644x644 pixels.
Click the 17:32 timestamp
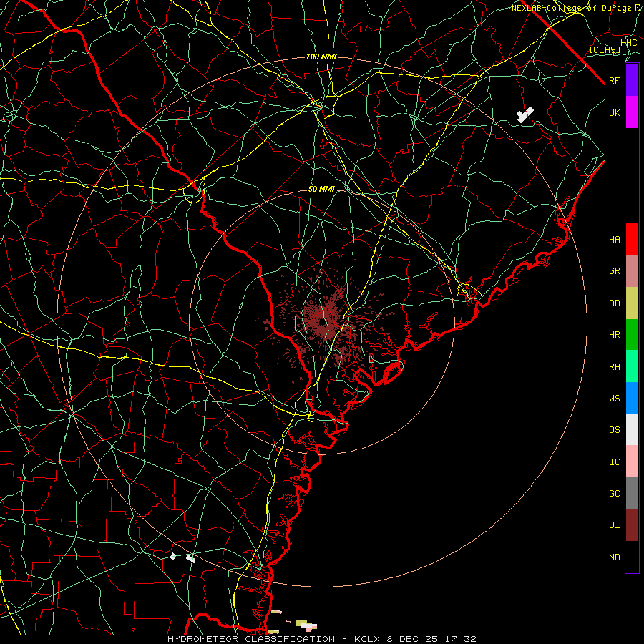[462, 639]
